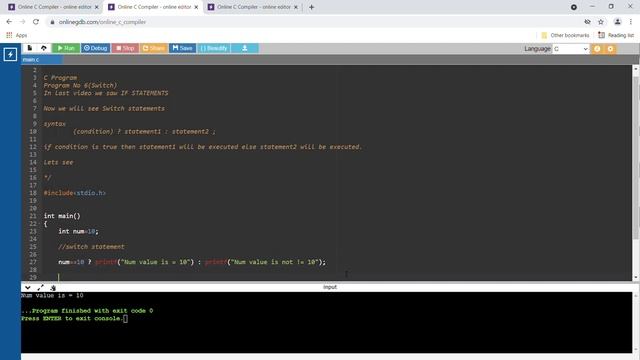Click the editor scrollbar up arrow

(636, 69)
